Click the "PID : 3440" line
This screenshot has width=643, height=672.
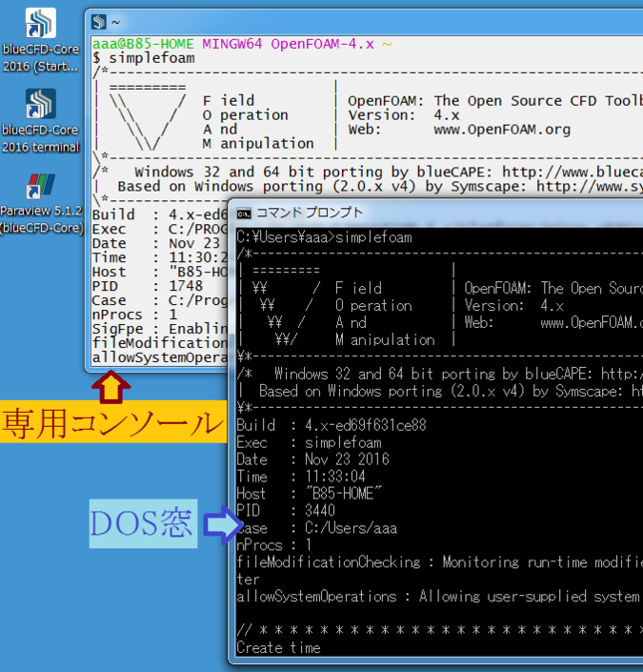[x=286, y=511]
